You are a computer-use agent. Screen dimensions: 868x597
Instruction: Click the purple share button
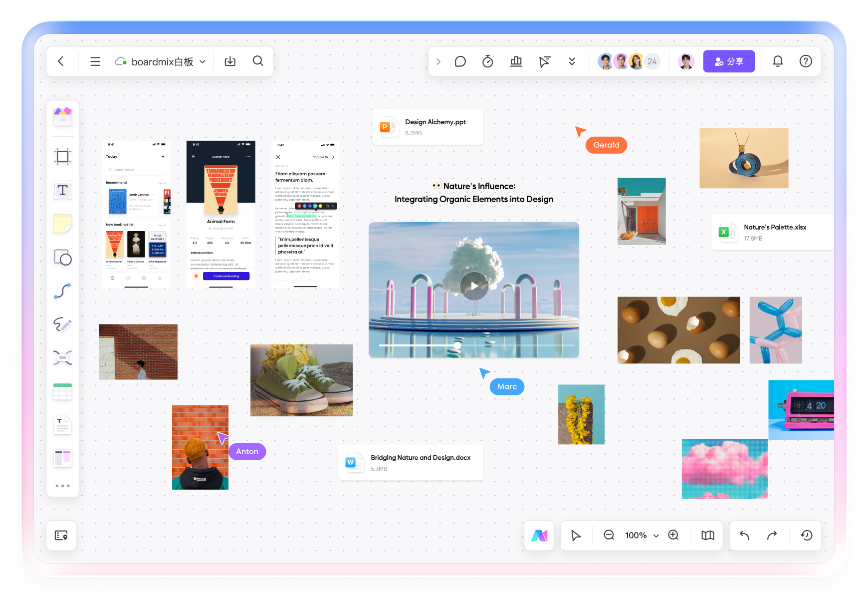coord(729,61)
